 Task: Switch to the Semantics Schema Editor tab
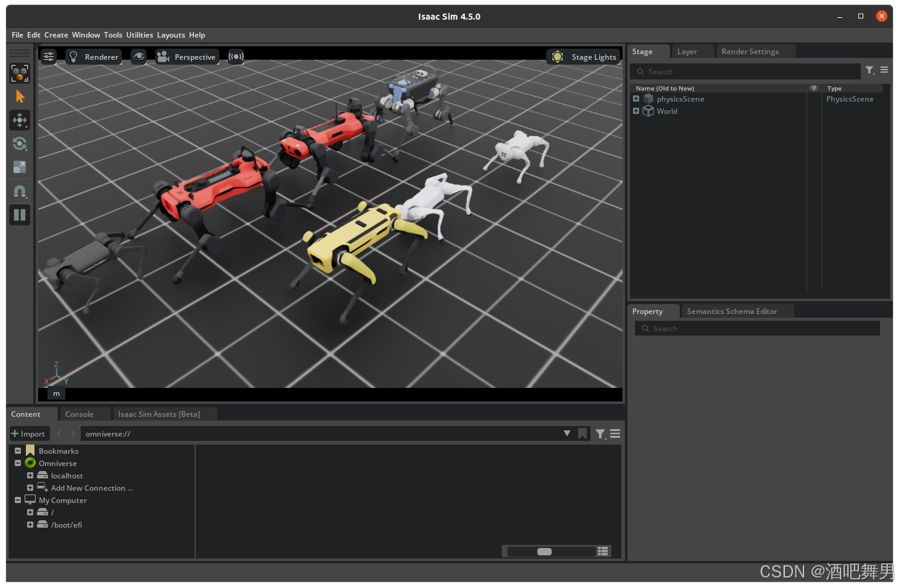pyautogui.click(x=738, y=312)
